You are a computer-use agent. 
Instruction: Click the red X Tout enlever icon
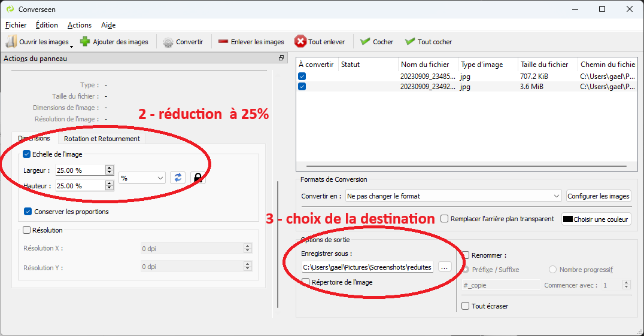point(300,42)
